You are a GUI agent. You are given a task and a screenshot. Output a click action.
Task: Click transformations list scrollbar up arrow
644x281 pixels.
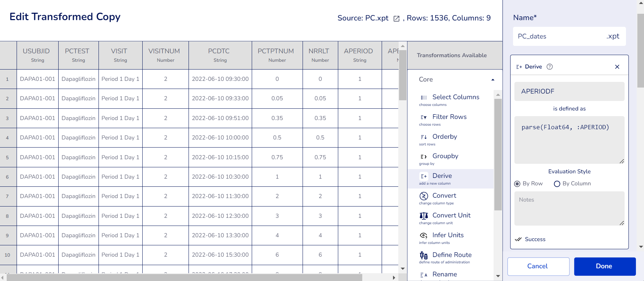(x=498, y=95)
